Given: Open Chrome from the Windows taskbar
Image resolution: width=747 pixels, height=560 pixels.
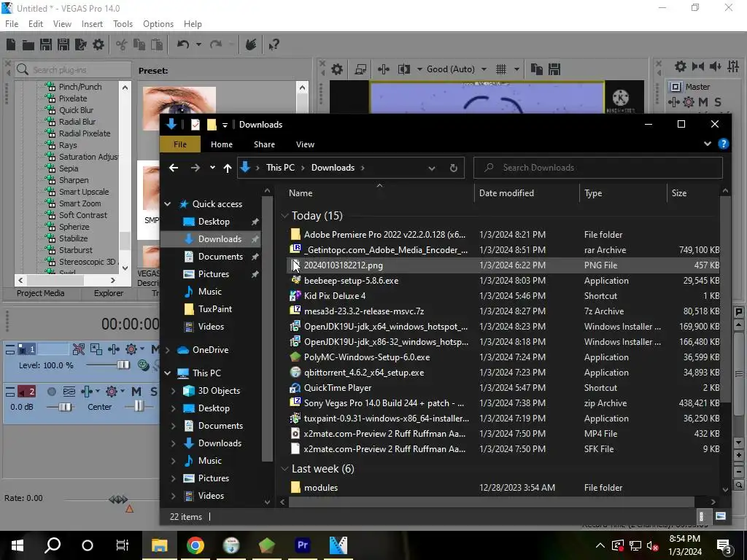Looking at the screenshot, I should (196, 545).
